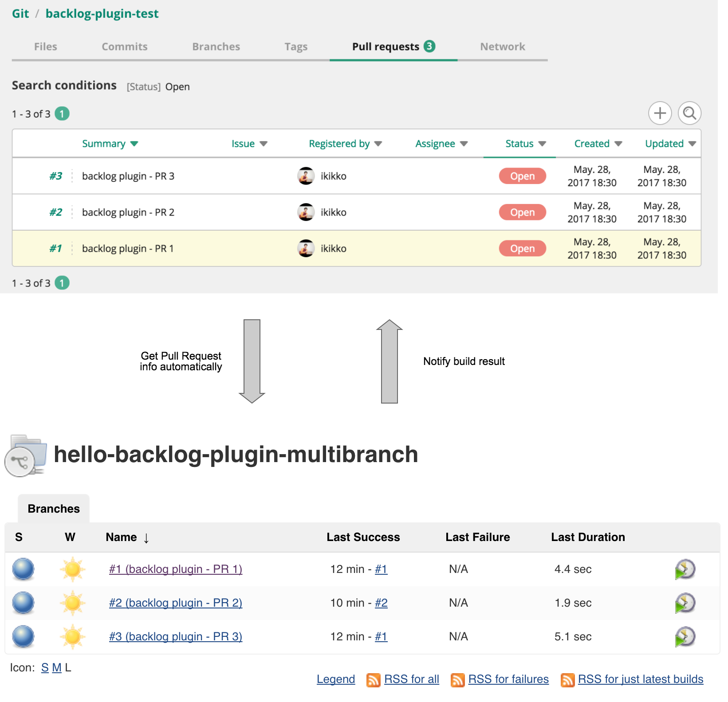
Task: Set icon size to M
Action: [x=57, y=668]
